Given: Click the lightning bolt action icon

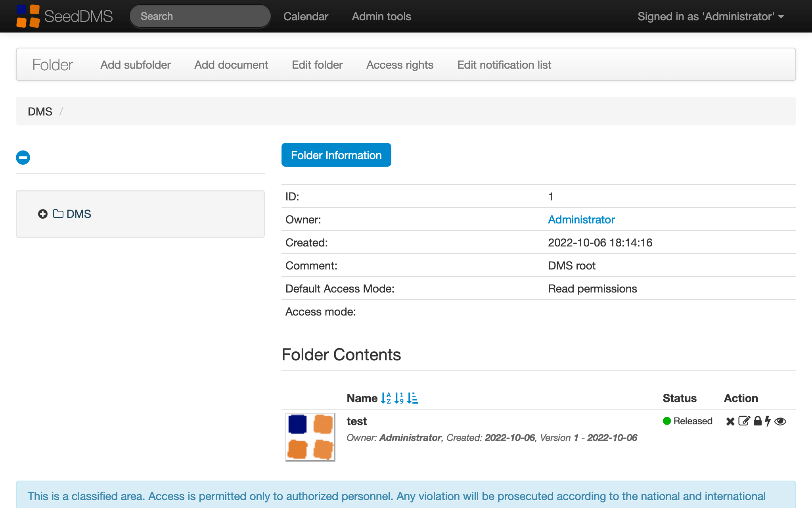Looking at the screenshot, I should click(x=768, y=421).
